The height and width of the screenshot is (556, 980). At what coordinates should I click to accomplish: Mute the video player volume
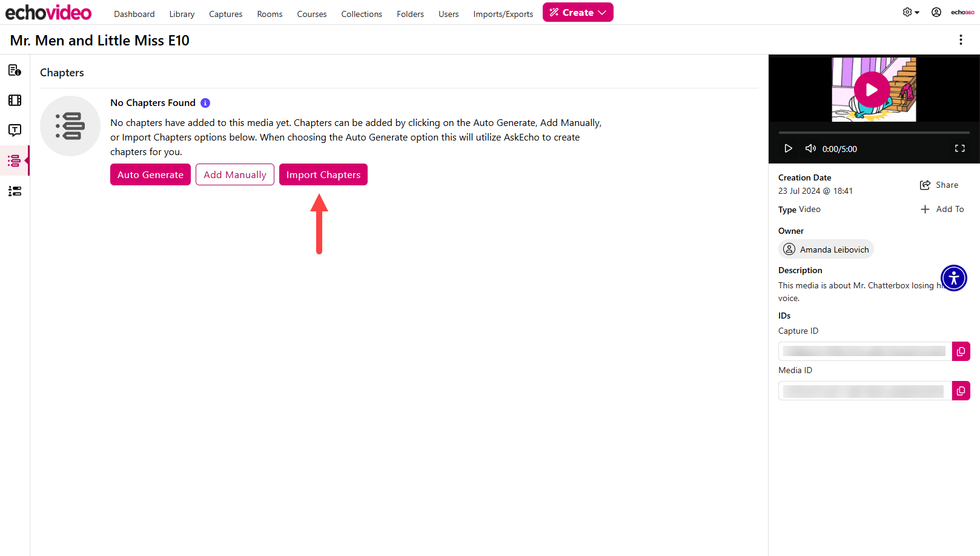click(810, 148)
